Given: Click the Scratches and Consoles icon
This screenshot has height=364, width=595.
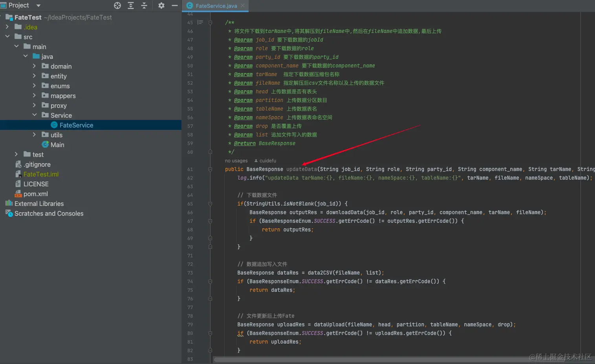Looking at the screenshot, I should click(9, 213).
